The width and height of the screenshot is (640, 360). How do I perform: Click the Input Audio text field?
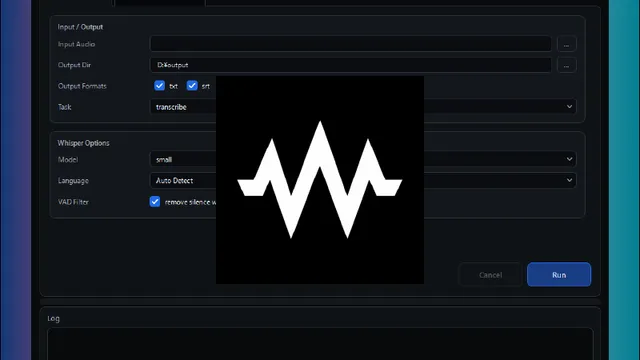point(351,44)
